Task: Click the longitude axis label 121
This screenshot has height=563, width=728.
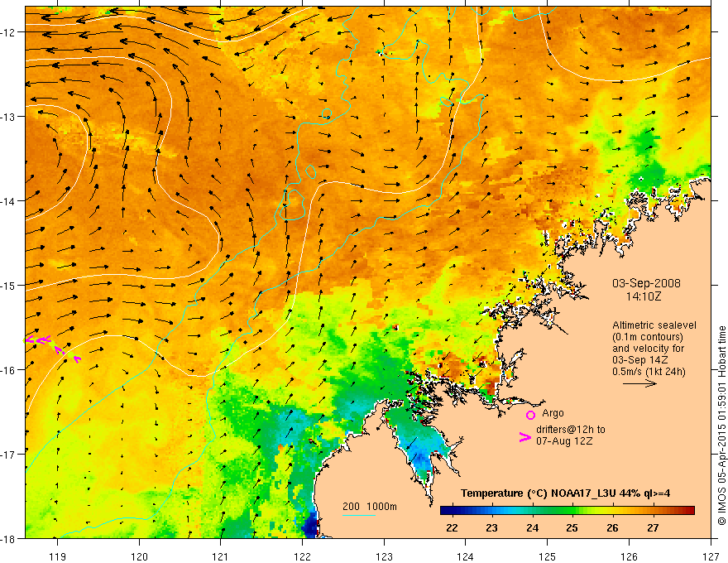Action: click(x=221, y=556)
